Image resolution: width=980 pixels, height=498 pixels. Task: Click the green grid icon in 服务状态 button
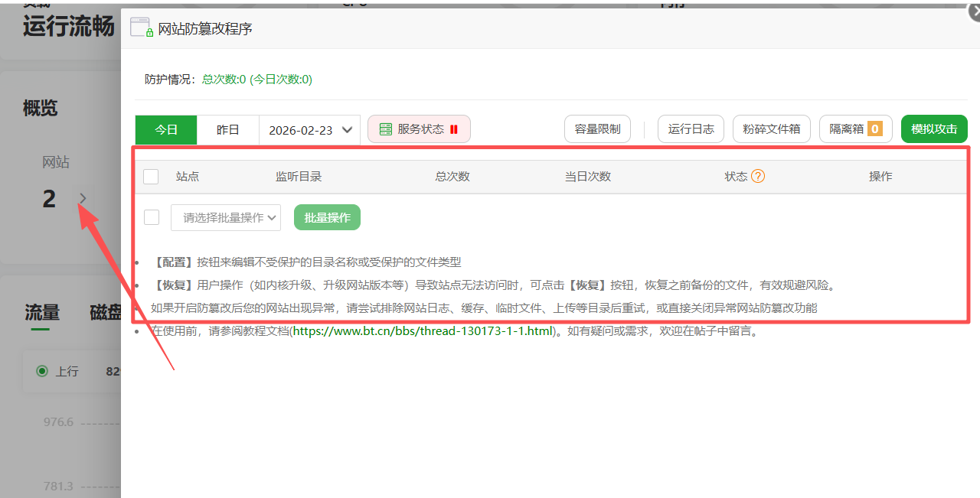pyautogui.click(x=386, y=129)
